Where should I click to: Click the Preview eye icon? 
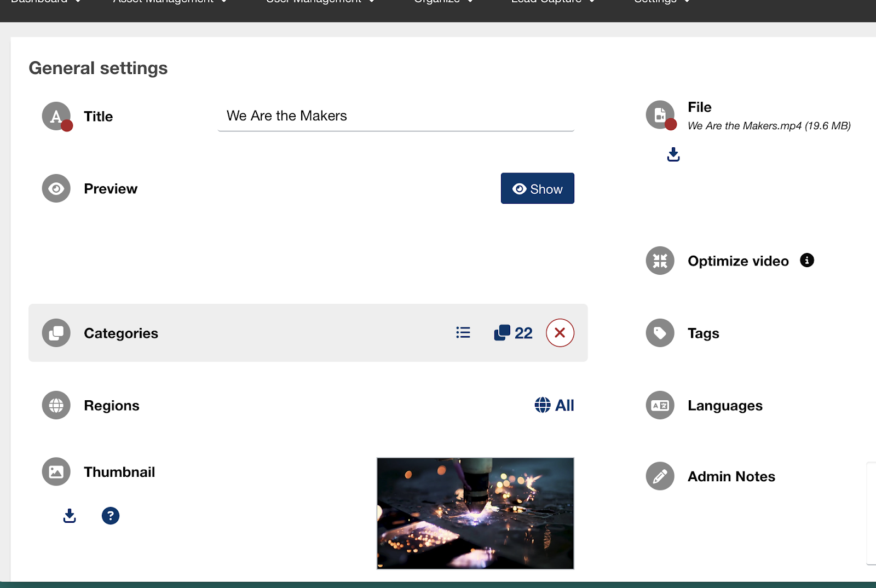pos(56,189)
